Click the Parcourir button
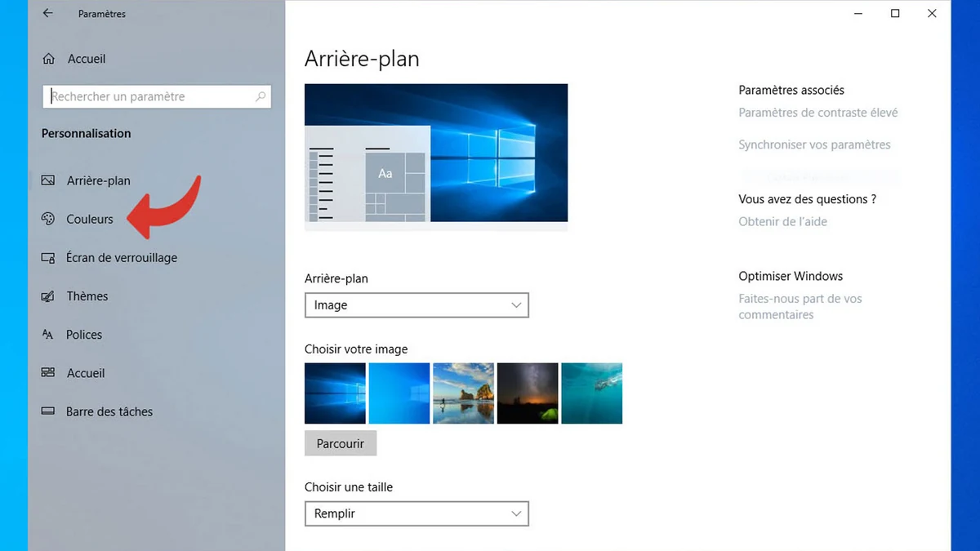 click(341, 443)
